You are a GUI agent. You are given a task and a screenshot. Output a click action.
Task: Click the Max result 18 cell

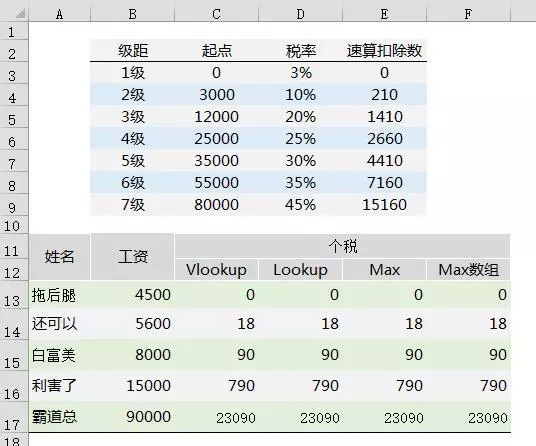pos(384,324)
